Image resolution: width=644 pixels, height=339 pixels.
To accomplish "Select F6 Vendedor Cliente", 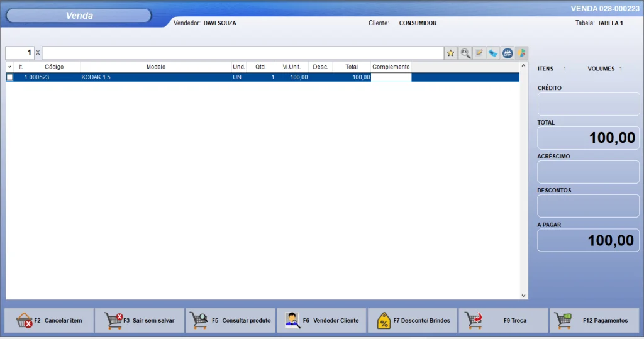I will (321, 320).
